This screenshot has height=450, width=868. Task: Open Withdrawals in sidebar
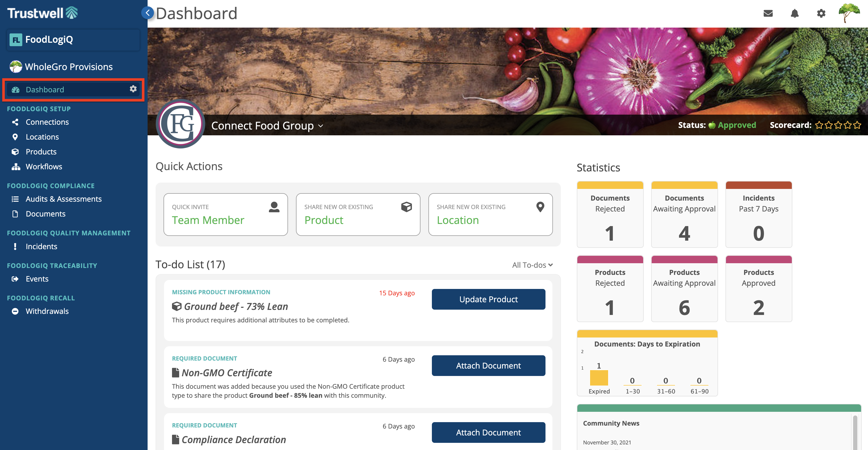[x=47, y=311]
